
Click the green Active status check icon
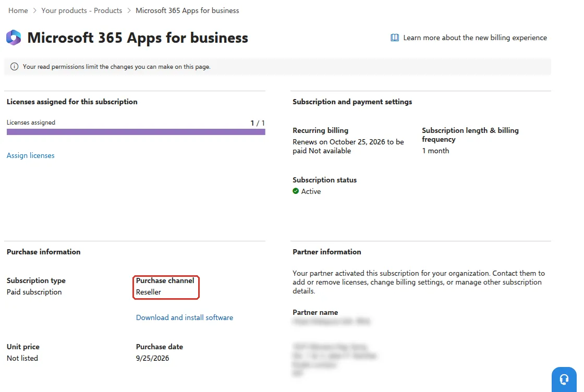click(296, 191)
